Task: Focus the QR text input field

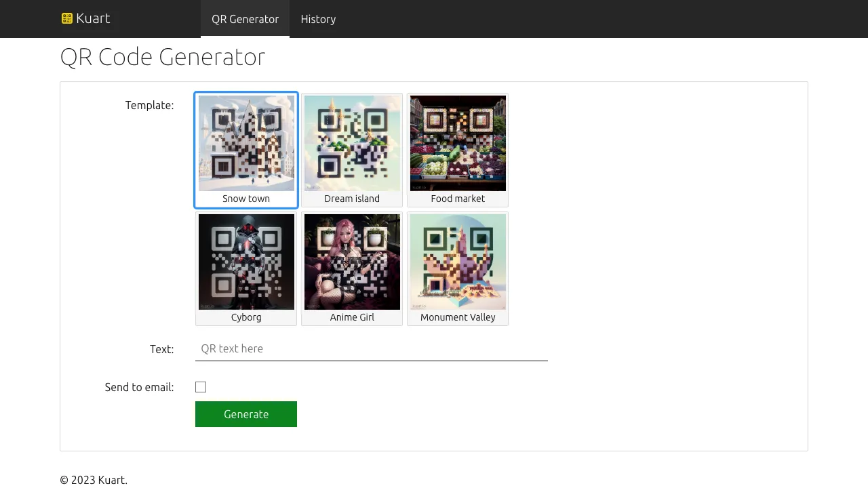Action: [x=372, y=348]
